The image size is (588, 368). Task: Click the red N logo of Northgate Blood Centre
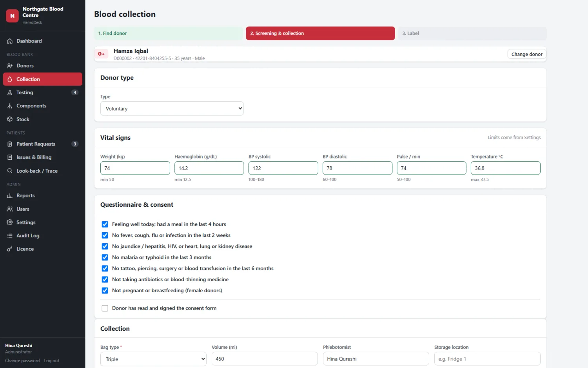[x=12, y=16]
